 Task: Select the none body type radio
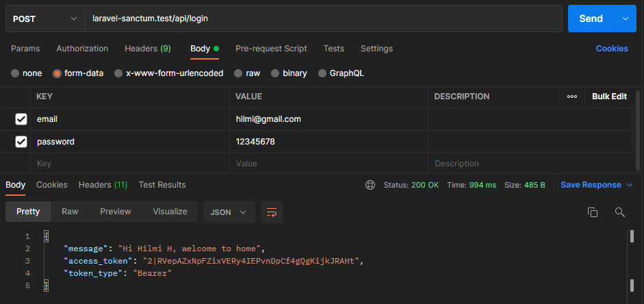click(15, 73)
